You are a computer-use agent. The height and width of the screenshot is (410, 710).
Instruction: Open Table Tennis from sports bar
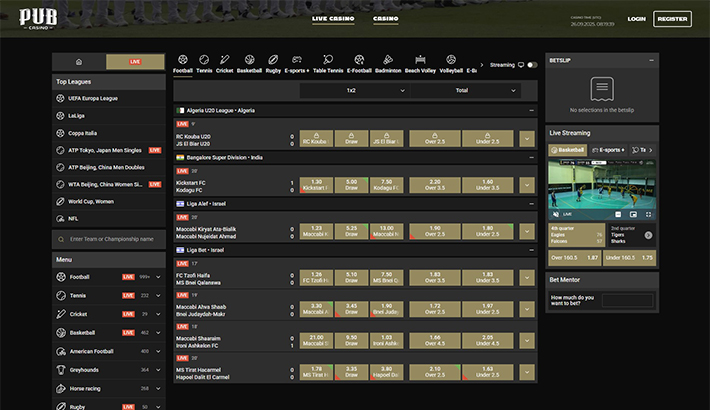pos(327,64)
